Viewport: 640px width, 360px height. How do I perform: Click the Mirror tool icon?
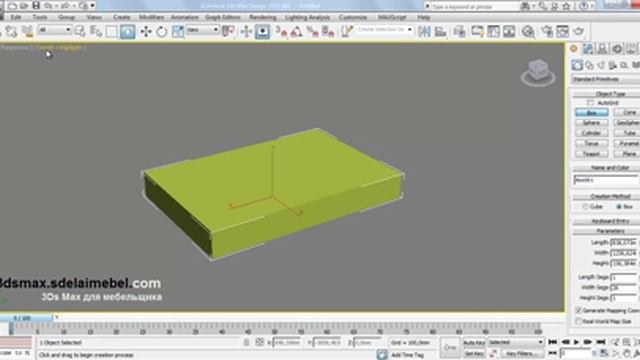tap(424, 31)
